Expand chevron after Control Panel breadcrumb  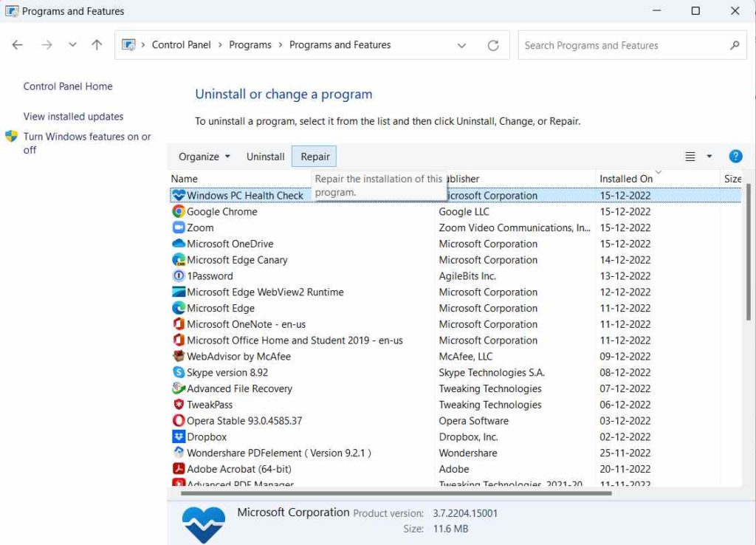click(220, 45)
